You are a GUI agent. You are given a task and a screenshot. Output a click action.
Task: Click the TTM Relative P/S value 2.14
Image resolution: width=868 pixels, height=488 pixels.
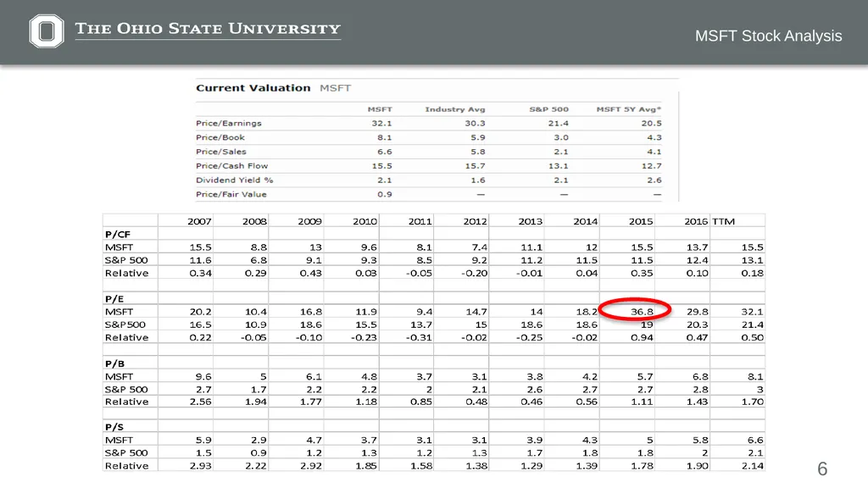(753, 466)
